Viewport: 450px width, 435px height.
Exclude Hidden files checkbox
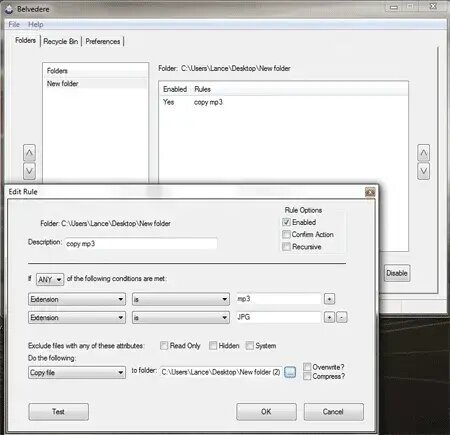(x=213, y=346)
